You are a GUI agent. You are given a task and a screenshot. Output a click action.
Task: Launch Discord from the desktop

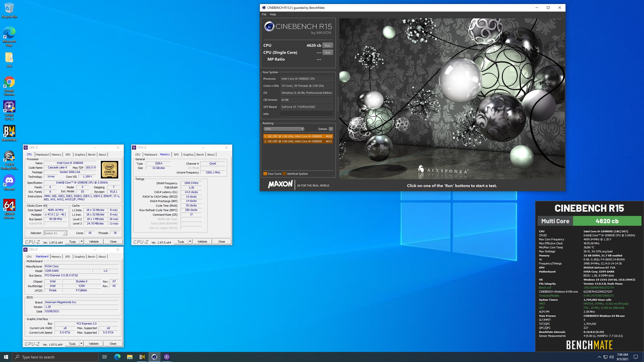[9, 183]
